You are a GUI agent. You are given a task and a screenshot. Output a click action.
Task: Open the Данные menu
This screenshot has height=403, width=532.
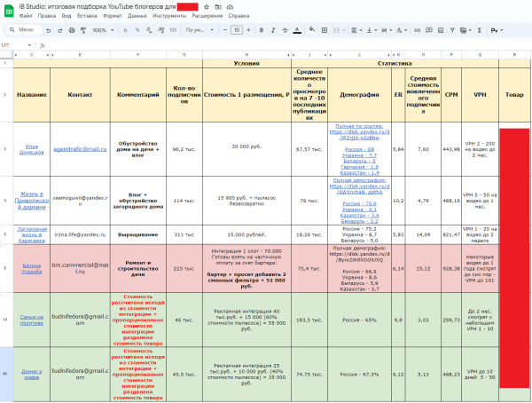point(137,16)
